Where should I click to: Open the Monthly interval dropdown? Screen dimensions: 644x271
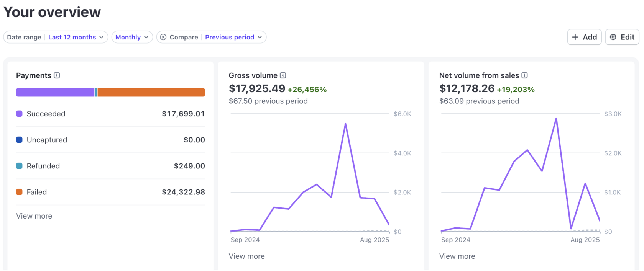tap(132, 37)
